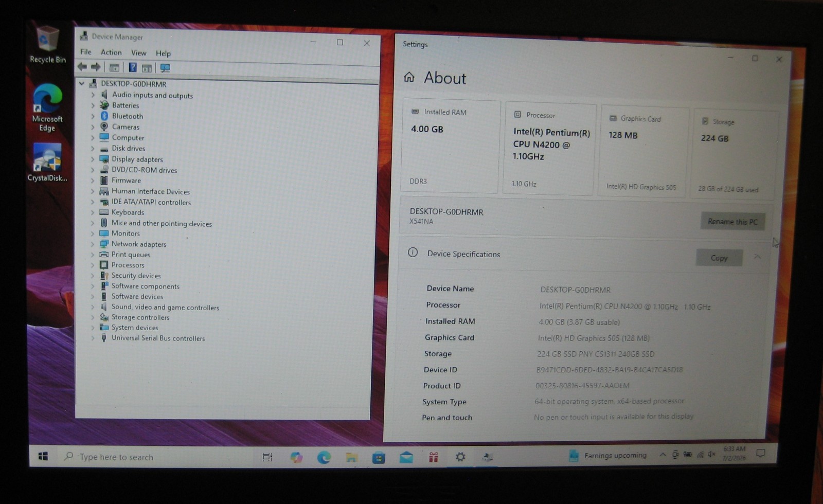
Task: Select the Security devices tree item
Action: click(x=136, y=276)
